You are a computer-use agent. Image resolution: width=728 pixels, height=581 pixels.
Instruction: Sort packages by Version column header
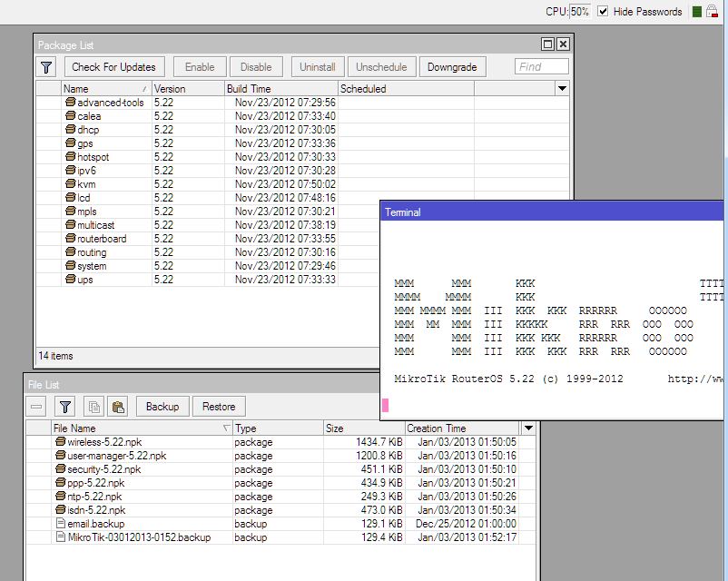click(x=188, y=89)
